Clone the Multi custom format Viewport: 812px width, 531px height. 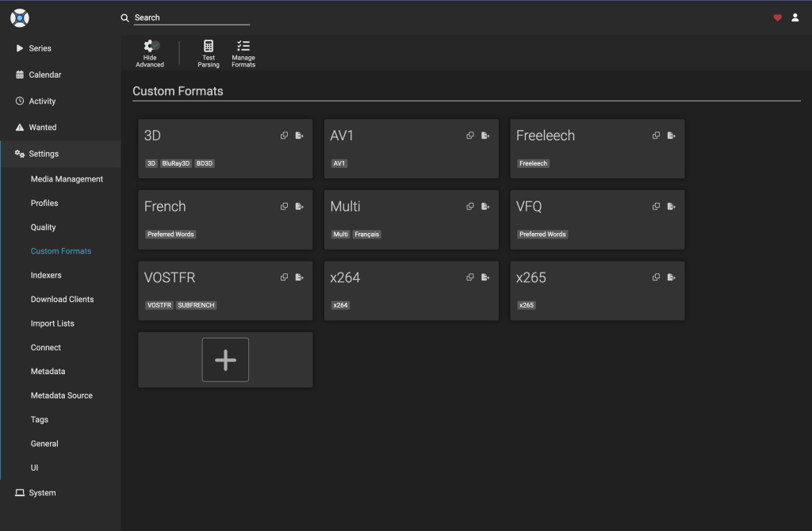(470, 207)
